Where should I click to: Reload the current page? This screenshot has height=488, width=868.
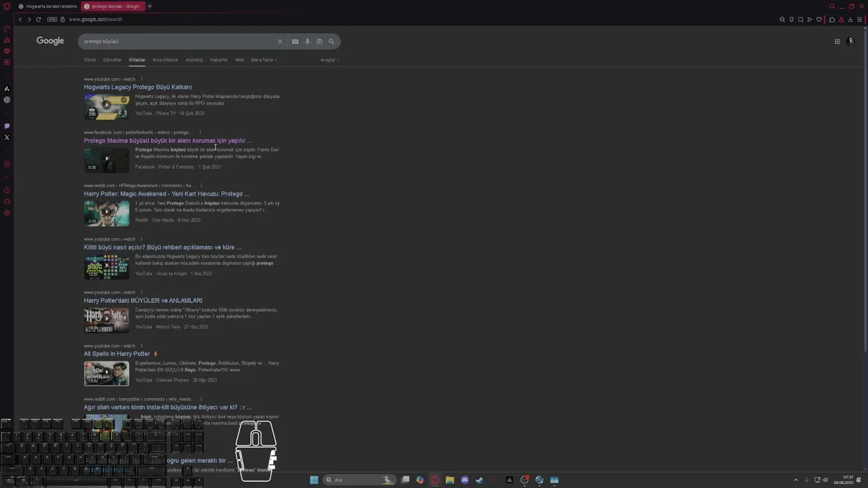(39, 20)
